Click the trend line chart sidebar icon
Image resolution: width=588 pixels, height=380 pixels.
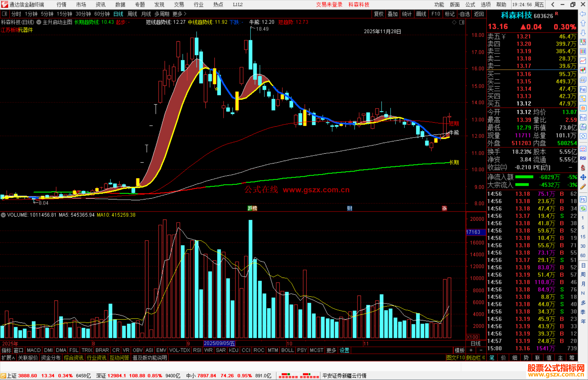(x=583, y=61)
